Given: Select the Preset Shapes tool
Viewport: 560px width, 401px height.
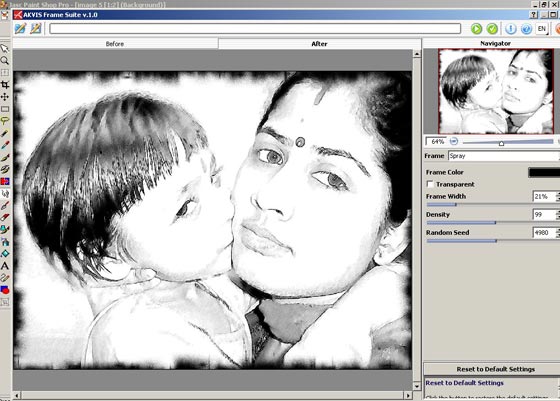Looking at the screenshot, I should click(x=5, y=290).
